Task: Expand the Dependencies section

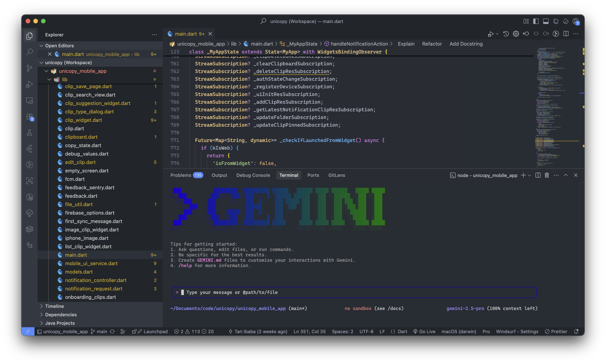Action: [41, 314]
